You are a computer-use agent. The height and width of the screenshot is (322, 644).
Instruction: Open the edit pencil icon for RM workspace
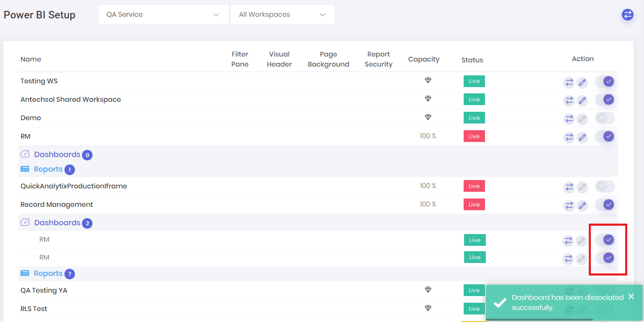pos(582,137)
